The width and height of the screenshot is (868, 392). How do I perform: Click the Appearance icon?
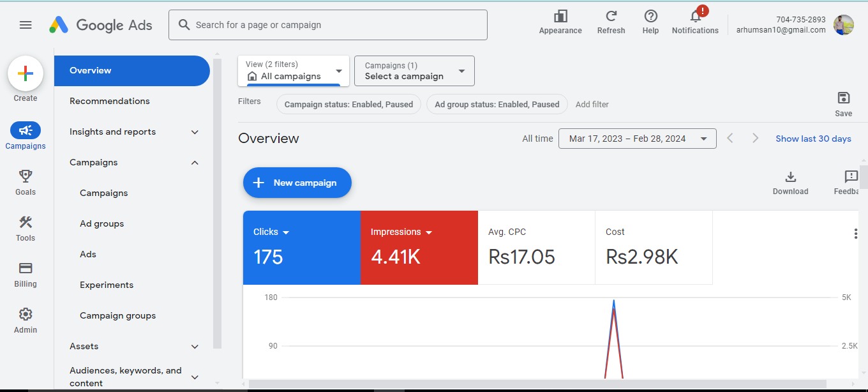pos(560,17)
